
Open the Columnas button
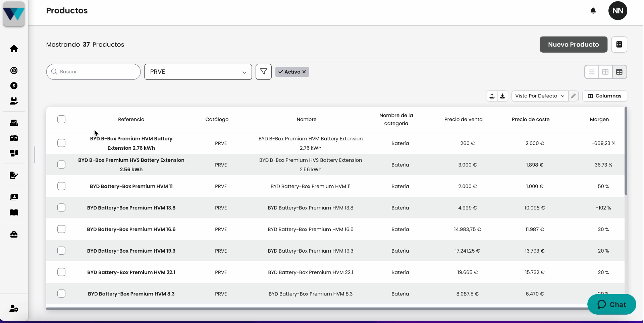pyautogui.click(x=604, y=96)
